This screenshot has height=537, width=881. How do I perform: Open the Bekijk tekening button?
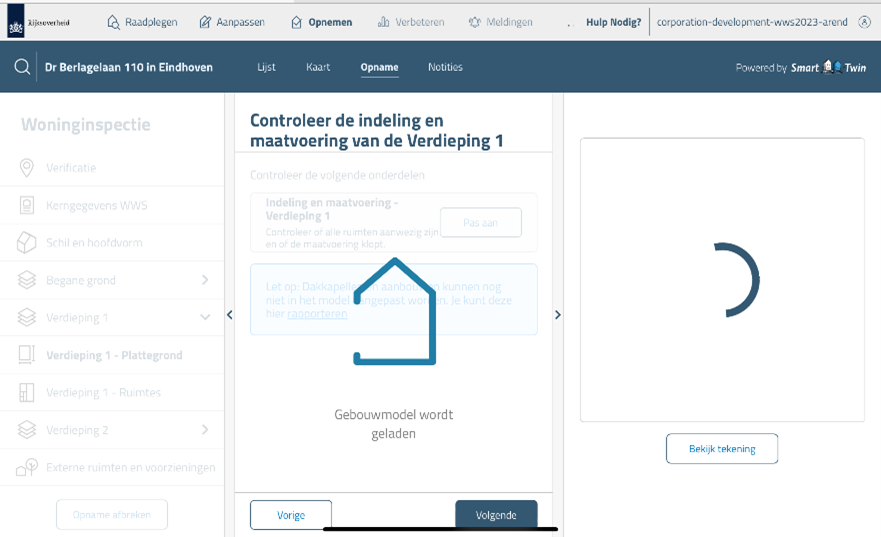721,449
